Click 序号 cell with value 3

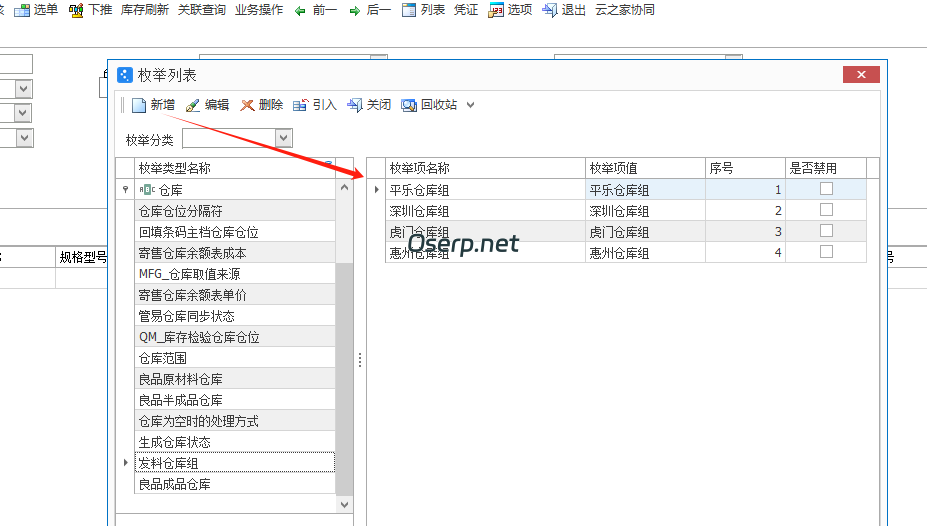[x=746, y=232]
